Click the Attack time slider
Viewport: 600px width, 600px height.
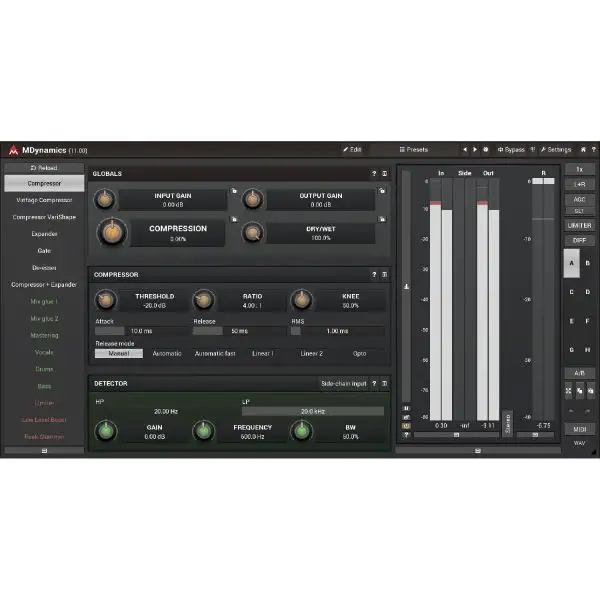pos(139,330)
